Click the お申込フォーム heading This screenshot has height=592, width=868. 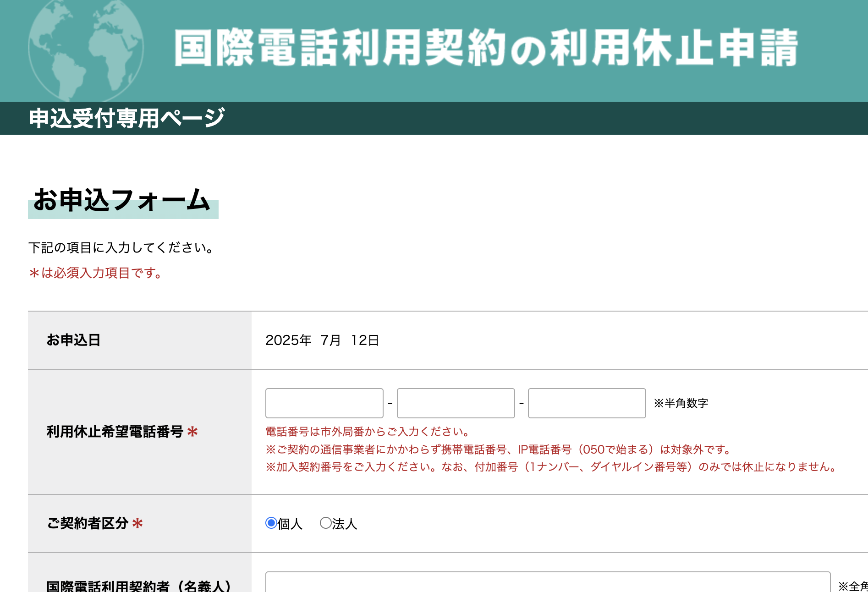pos(122,200)
